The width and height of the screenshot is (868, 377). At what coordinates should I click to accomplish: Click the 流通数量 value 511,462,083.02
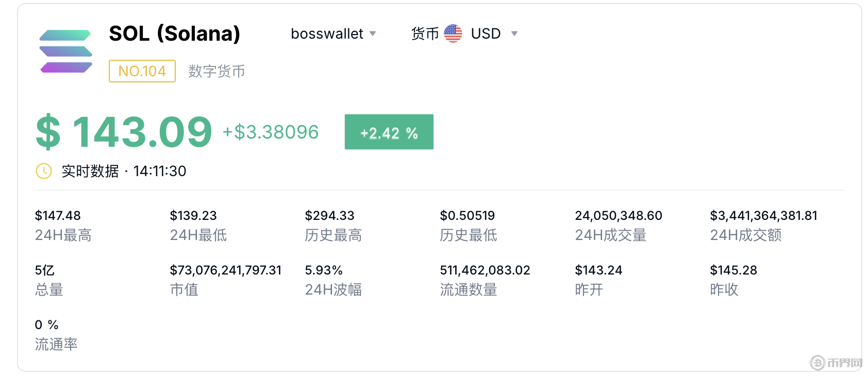[485, 270]
